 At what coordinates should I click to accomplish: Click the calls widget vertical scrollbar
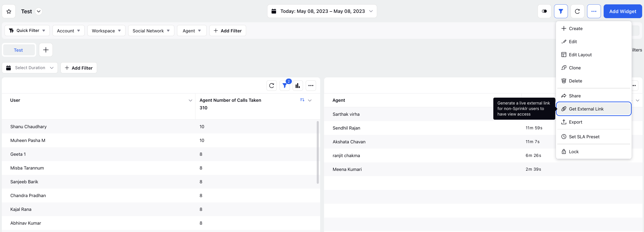point(318,153)
